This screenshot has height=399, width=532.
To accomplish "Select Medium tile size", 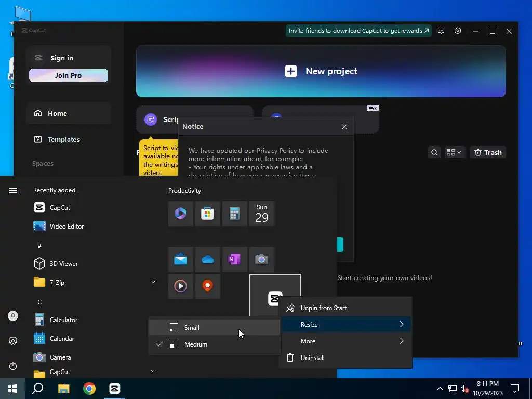I will pos(215,344).
